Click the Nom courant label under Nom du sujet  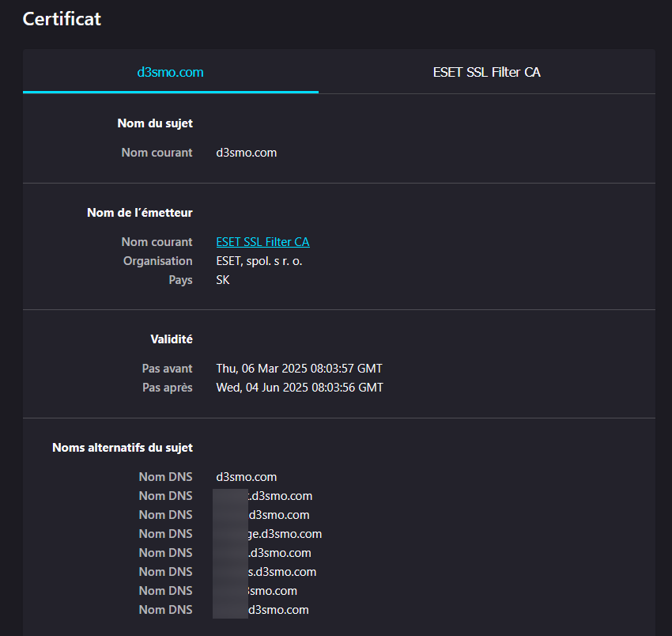(157, 153)
